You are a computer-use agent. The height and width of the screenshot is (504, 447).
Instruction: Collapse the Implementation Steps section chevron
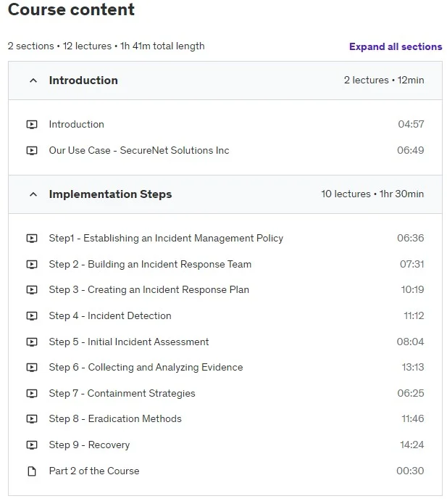[x=33, y=194]
